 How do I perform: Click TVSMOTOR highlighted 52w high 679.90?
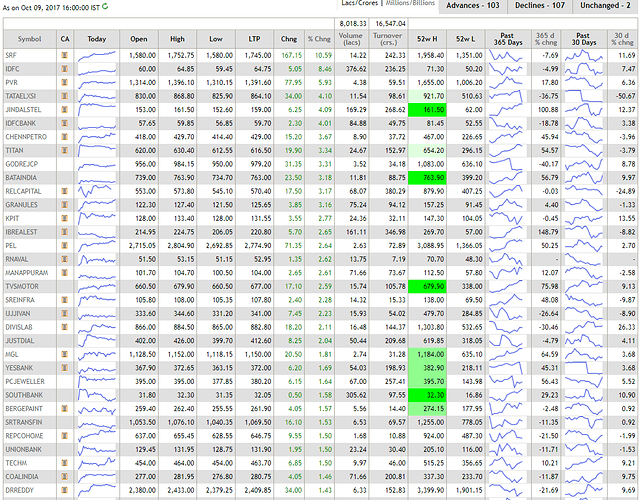click(427, 286)
